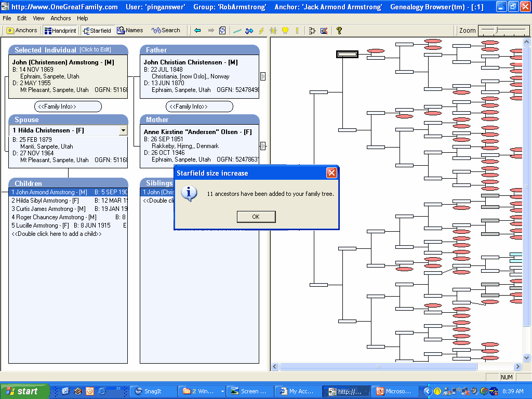Select sibling entry 1 John
The image size is (532, 399).
point(157,192)
